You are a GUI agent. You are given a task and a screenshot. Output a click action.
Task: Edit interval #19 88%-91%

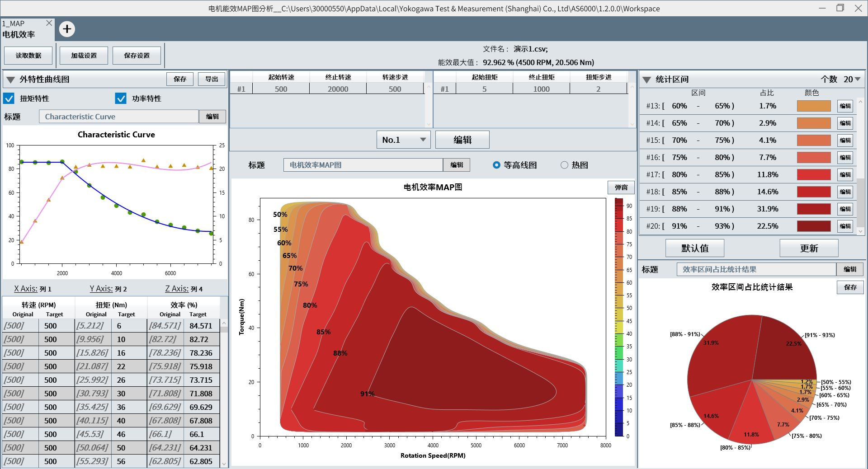(x=845, y=209)
